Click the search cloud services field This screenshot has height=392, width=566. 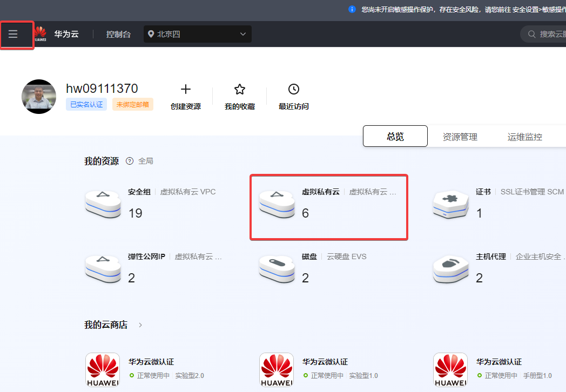coord(543,34)
